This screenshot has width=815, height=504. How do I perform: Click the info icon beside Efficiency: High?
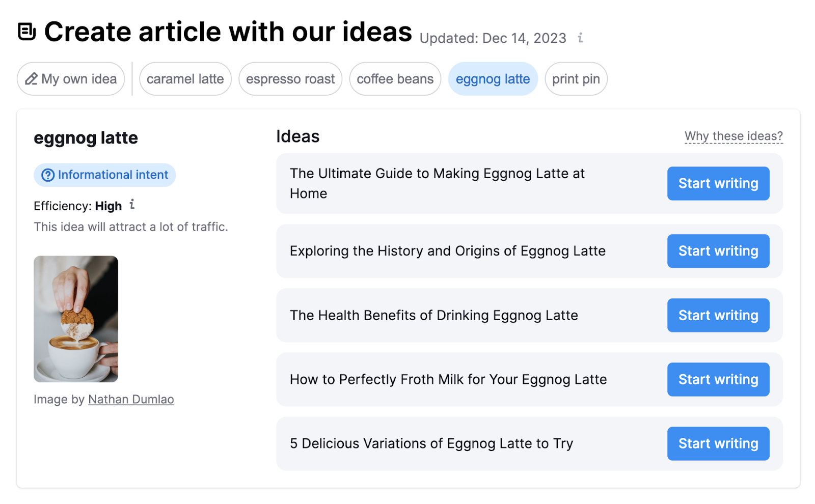[132, 205]
